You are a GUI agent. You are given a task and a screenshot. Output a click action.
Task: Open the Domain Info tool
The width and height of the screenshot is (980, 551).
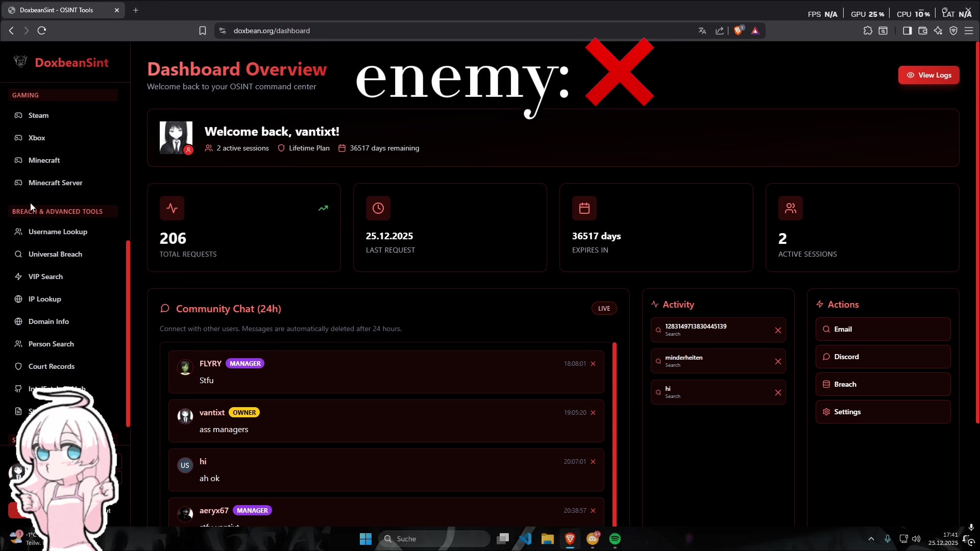pos(48,321)
